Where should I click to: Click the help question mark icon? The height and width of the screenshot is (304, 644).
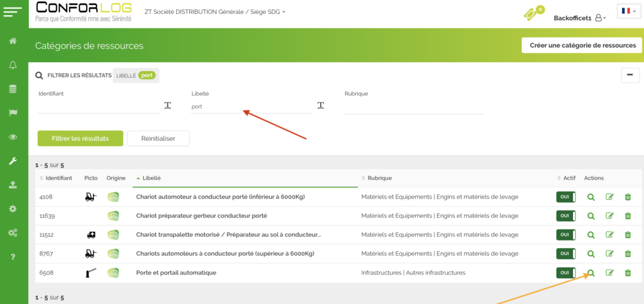(x=13, y=256)
